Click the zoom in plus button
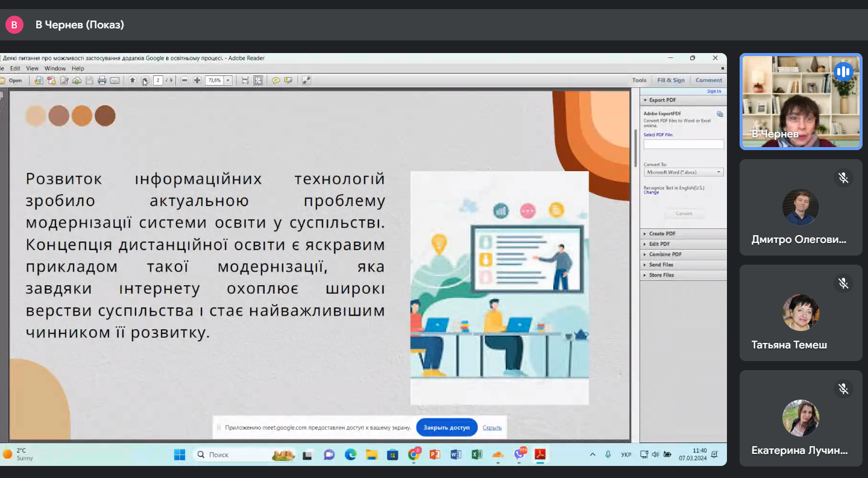The height and width of the screenshot is (478, 868). [197, 80]
